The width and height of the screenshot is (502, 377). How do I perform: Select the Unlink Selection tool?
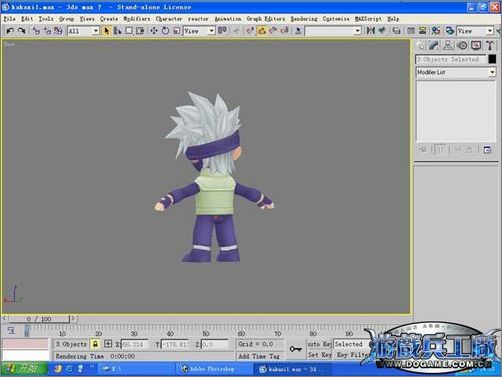click(x=47, y=31)
